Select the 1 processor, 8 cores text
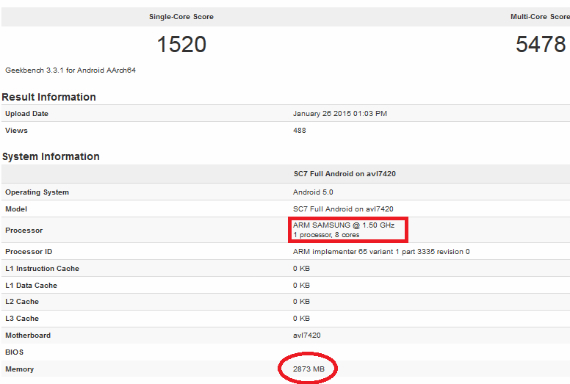The height and width of the screenshot is (384, 570). point(326,235)
